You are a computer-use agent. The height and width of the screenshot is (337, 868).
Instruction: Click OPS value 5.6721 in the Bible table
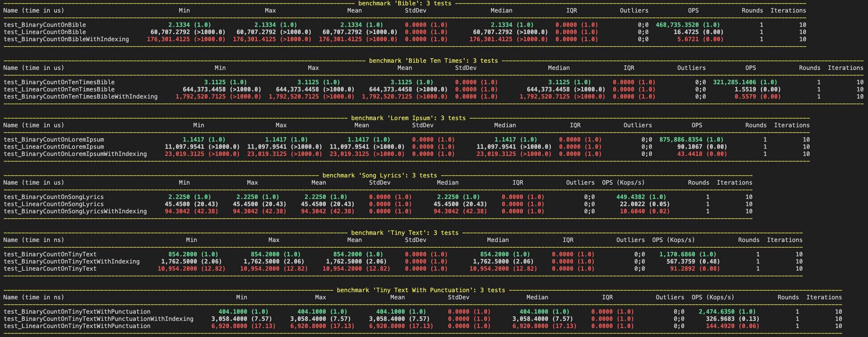688,39
